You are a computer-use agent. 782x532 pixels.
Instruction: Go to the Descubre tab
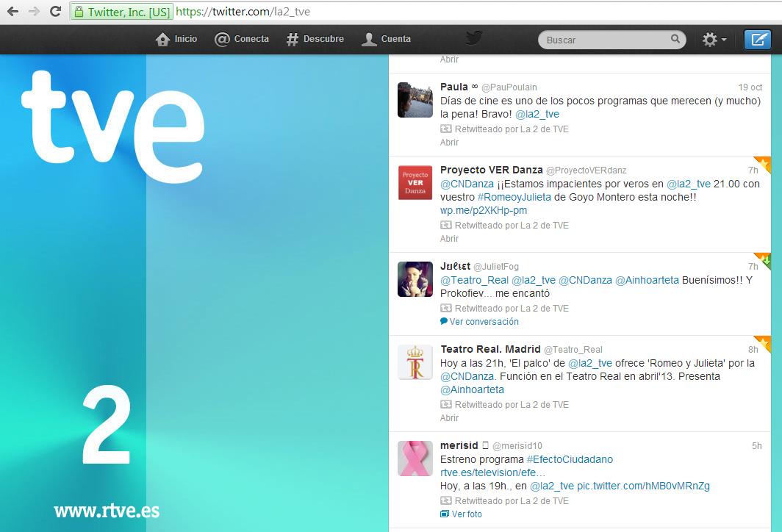(315, 39)
